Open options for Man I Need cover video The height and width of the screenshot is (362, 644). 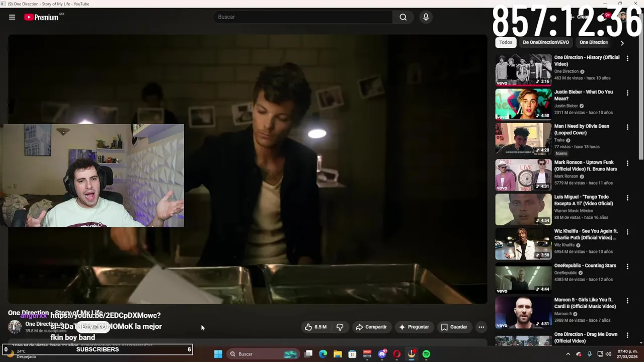coord(627,127)
